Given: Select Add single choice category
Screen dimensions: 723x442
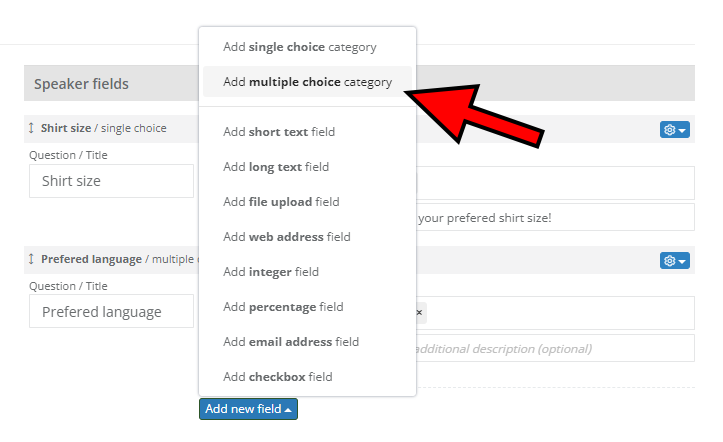Looking at the screenshot, I should pyautogui.click(x=299, y=47).
